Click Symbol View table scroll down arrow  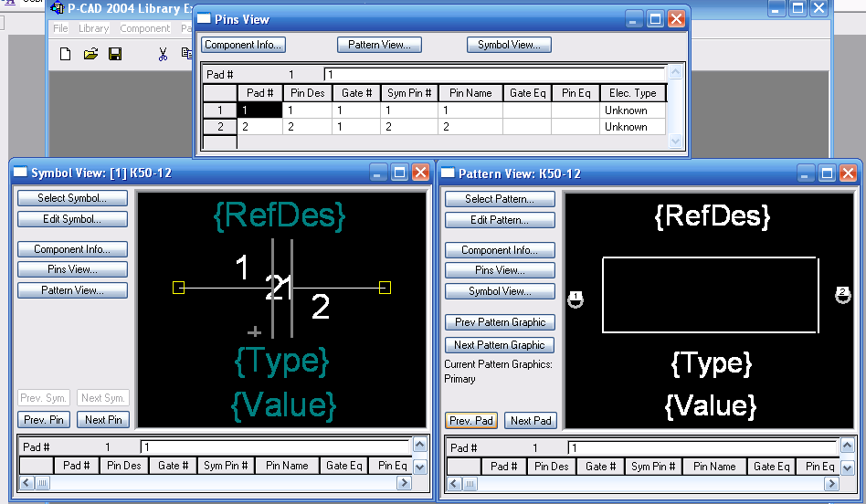click(419, 467)
